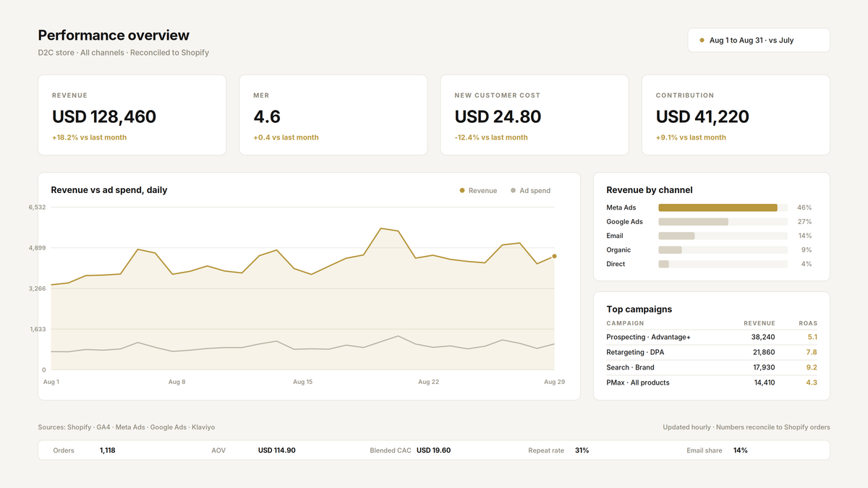Screen dimensions: 868x488
Task: Click the Blended CAC value USD 19.60
Action: pyautogui.click(x=434, y=450)
